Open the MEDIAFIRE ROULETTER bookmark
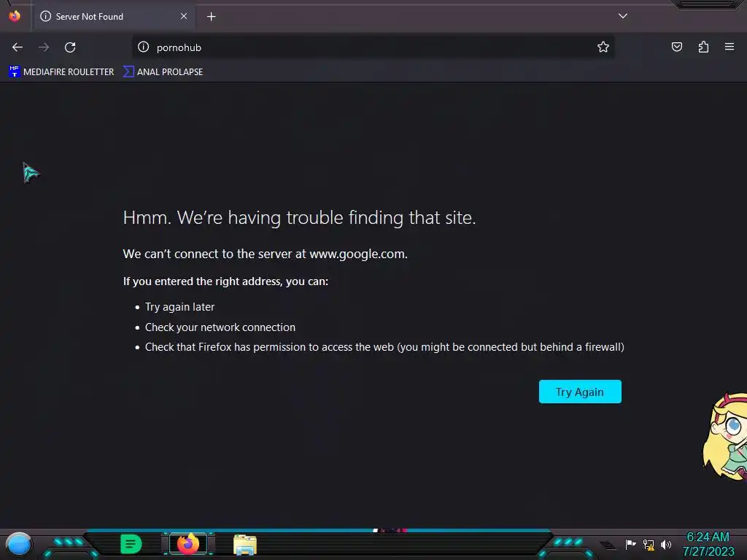This screenshot has width=747, height=560. point(61,72)
